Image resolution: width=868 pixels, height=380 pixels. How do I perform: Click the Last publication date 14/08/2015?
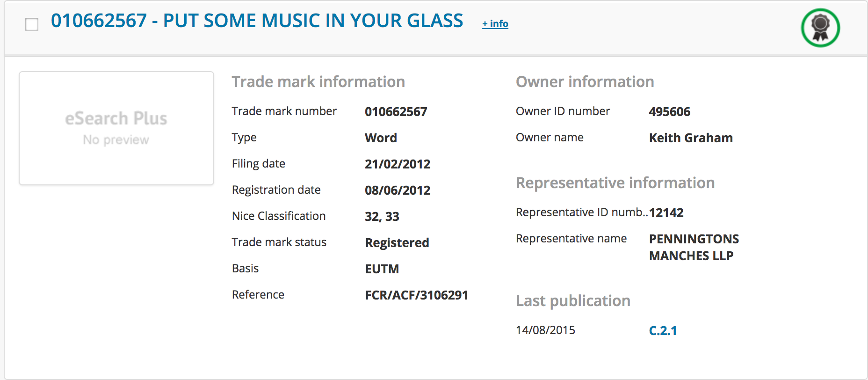[x=545, y=330]
